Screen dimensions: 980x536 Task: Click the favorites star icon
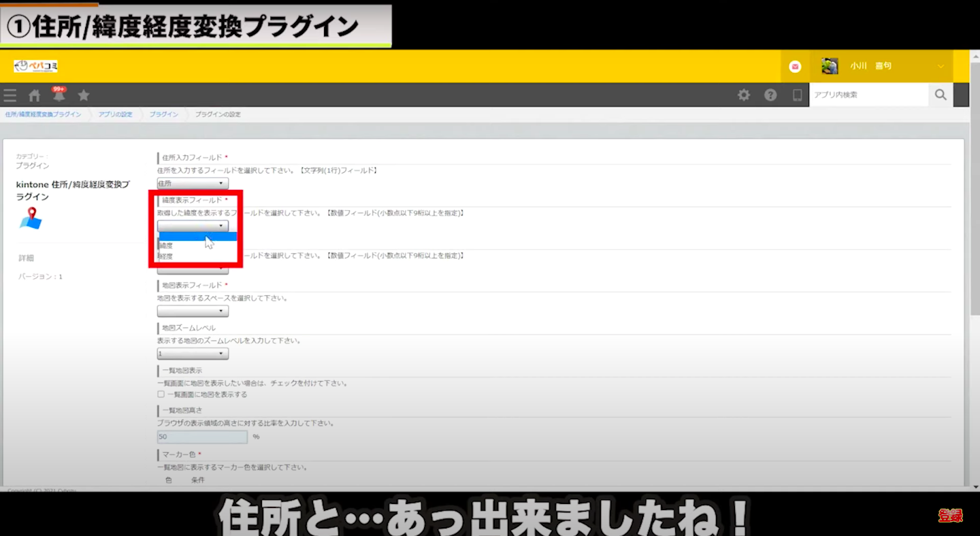[x=84, y=95]
